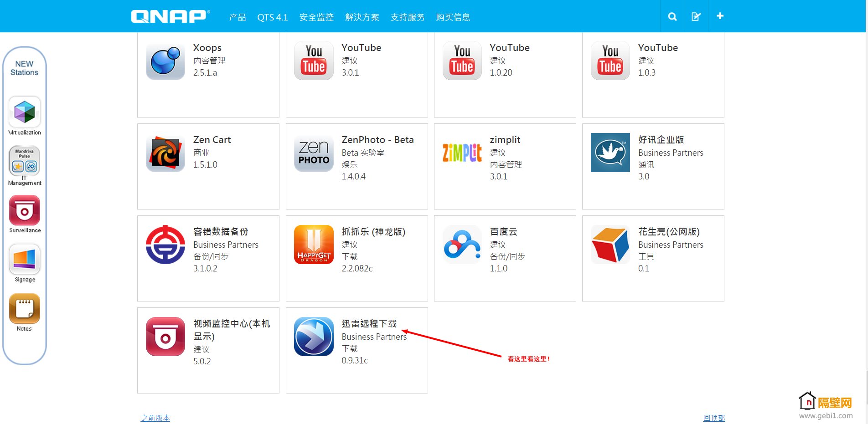868x424 pixels.
Task: Open the 购买信息 menu
Action: tap(453, 17)
